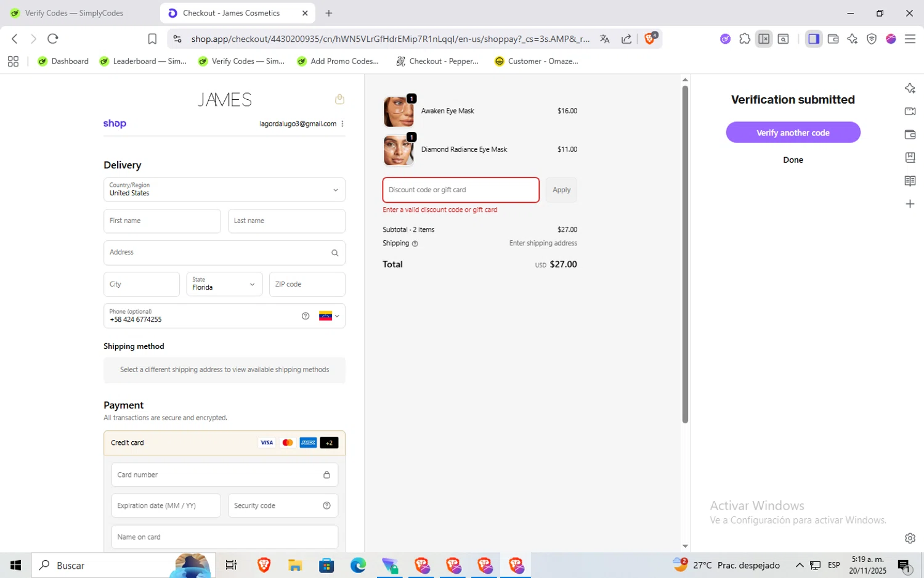924x578 pixels.
Task: Show more card brands +2 badge
Action: 329,442
